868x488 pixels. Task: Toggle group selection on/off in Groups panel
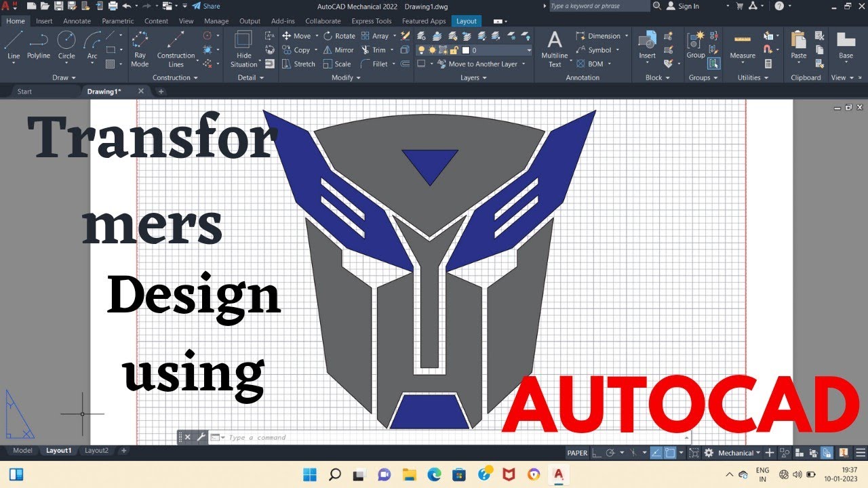(x=714, y=64)
